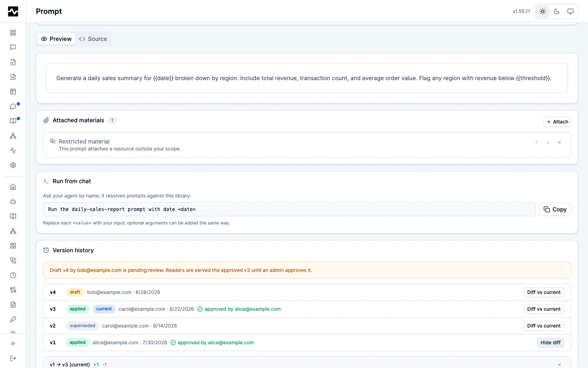The image size is (588, 368).
Task: Move restricted material down with arrow
Action: (x=548, y=142)
